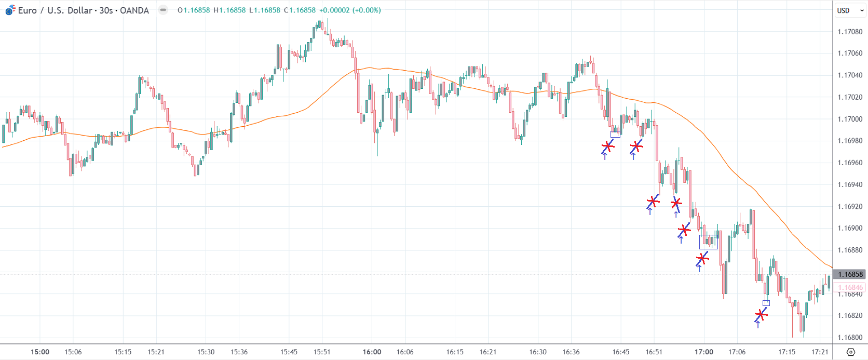The image size is (868, 360).
Task: Click the blue up-arrow under the last signal
Action: pos(758,325)
